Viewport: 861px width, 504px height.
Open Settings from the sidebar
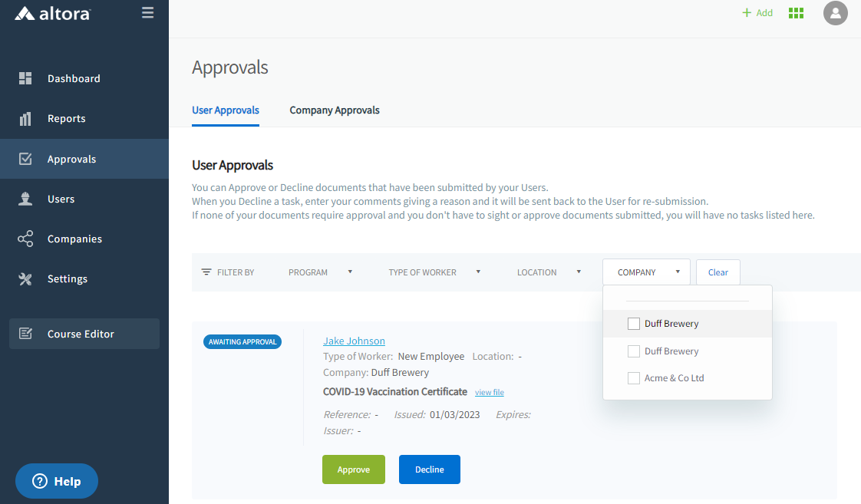tap(68, 278)
